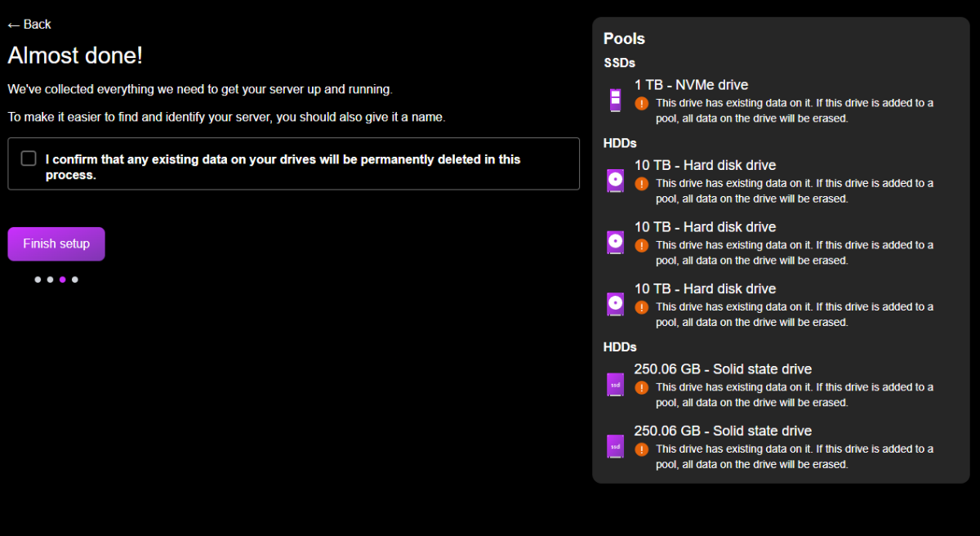The width and height of the screenshot is (980, 536).
Task: Click the third 10 TB hard disk icon
Action: [x=615, y=304]
